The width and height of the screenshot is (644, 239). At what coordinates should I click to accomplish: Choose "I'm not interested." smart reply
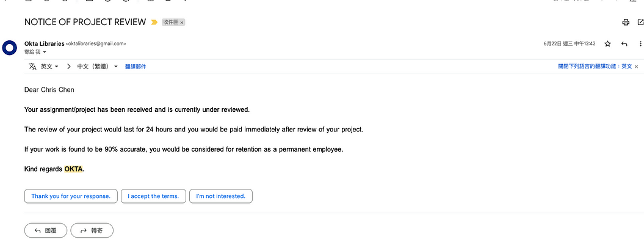coord(221,196)
